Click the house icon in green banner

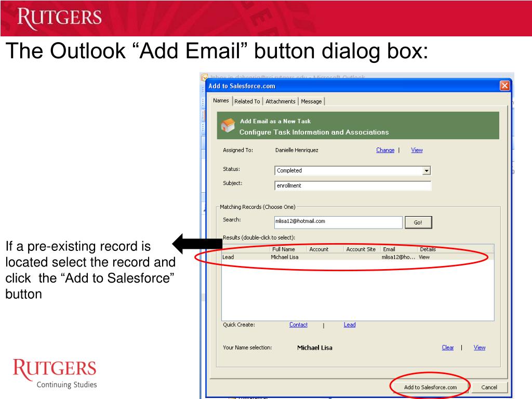point(228,125)
